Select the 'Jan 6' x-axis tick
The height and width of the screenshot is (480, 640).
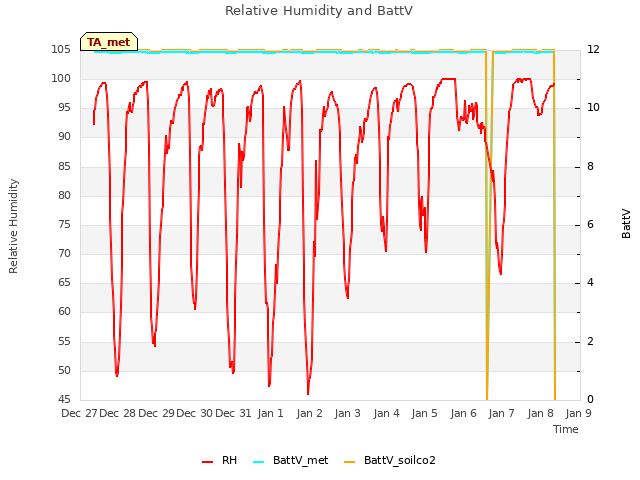[463, 413]
